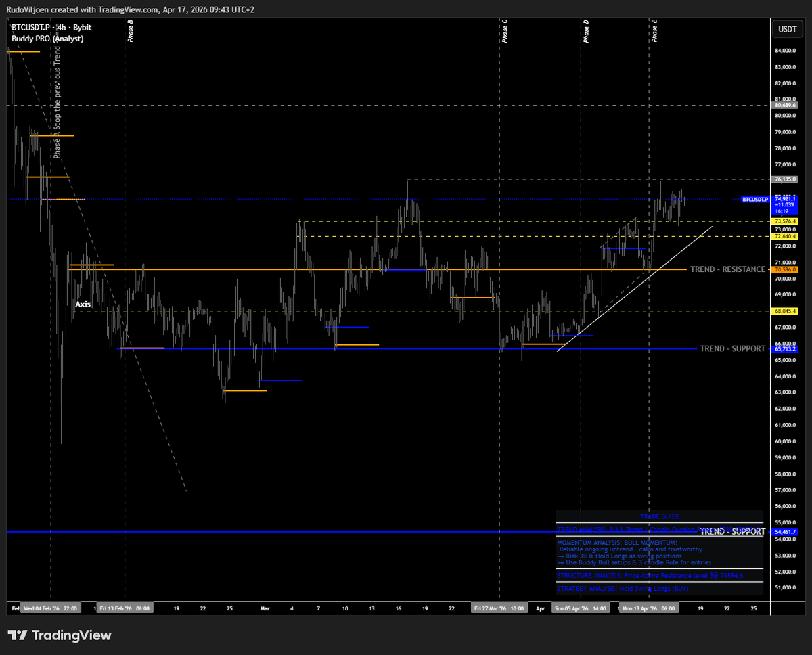812x655 pixels.
Task: Click the yellow 72,640.4 price label
Action: point(785,236)
